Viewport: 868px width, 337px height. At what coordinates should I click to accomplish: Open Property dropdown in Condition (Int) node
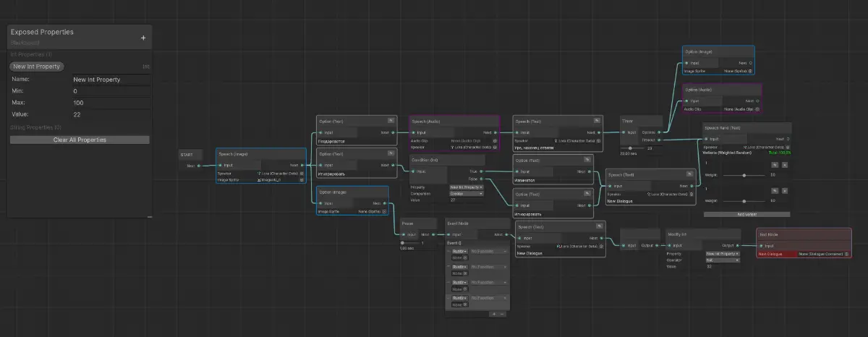pos(467,187)
